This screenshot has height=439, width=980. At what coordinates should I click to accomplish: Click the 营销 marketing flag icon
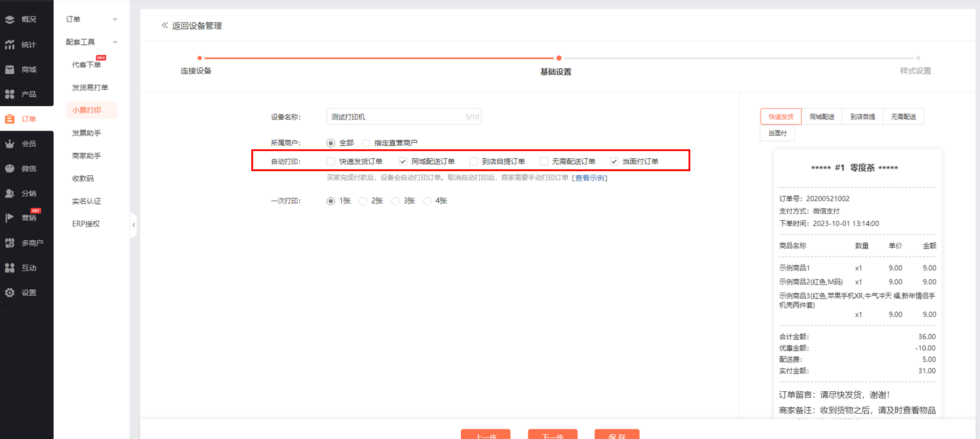coord(10,218)
